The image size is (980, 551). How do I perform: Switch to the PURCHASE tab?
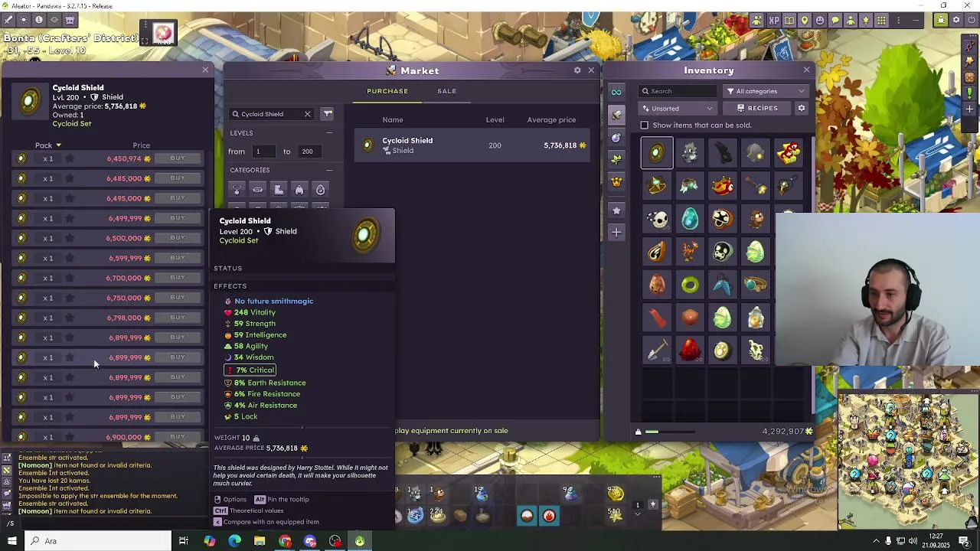tap(387, 91)
